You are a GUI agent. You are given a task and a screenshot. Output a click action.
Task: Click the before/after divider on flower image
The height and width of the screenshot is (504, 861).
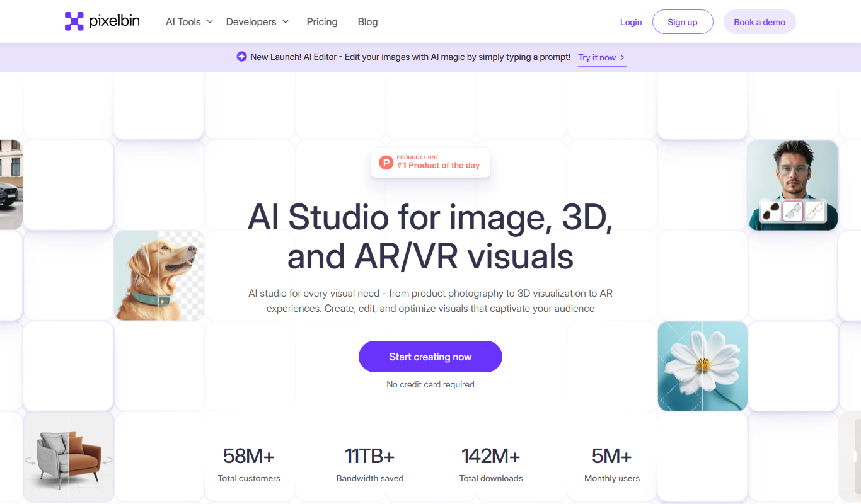(x=702, y=366)
